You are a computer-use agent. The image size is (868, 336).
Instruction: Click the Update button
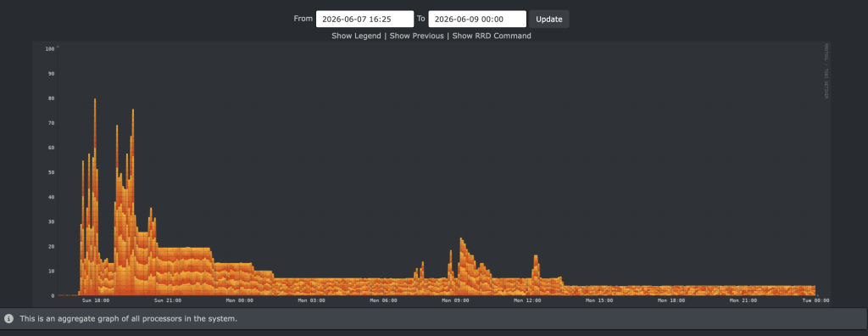[x=549, y=19]
